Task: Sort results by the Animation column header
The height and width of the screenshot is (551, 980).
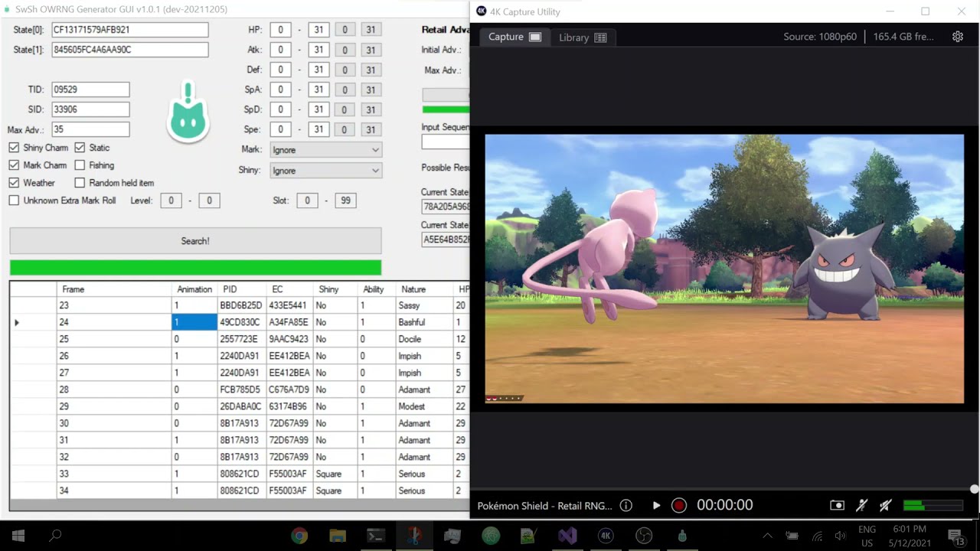Action: [194, 289]
